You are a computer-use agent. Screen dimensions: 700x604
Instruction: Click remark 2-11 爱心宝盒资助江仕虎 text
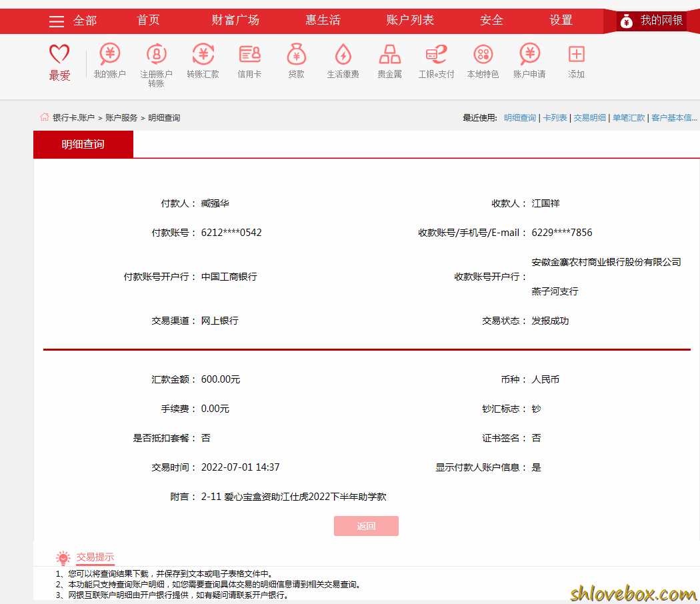294,497
